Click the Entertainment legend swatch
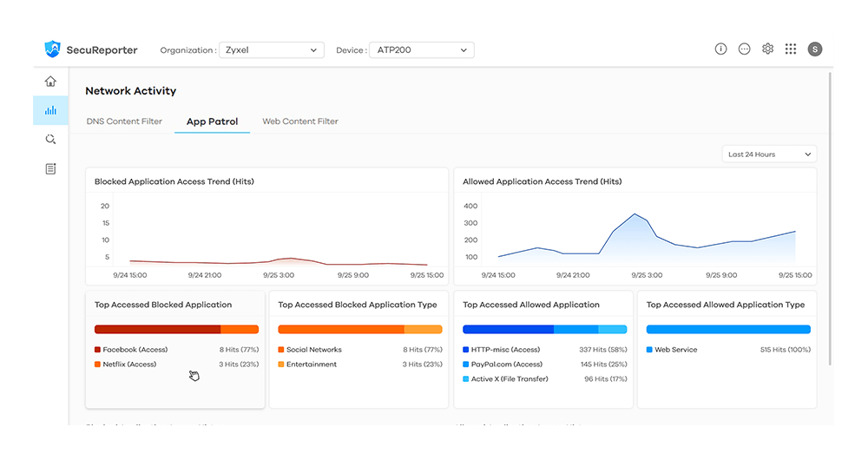 point(281,365)
